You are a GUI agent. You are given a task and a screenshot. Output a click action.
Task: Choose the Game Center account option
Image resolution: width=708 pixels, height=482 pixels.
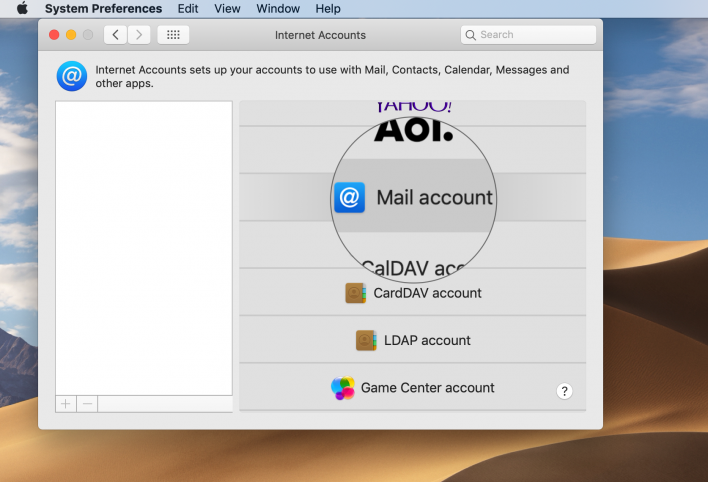pyautogui.click(x=413, y=387)
